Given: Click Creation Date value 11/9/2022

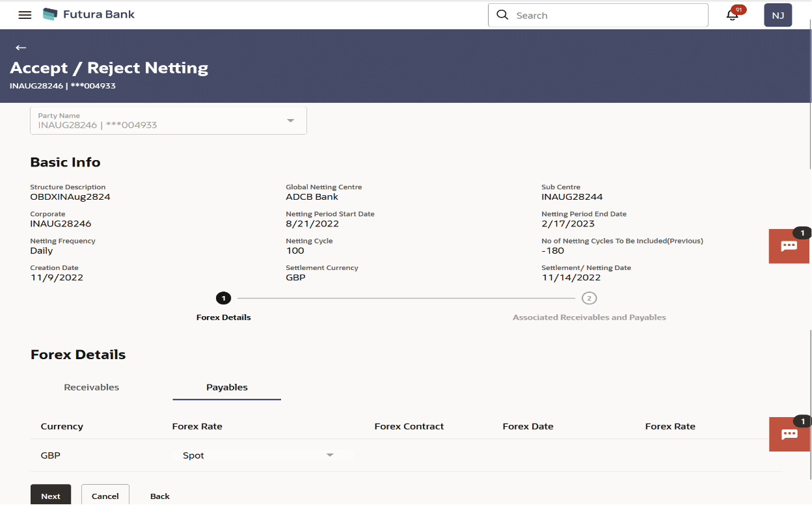Looking at the screenshot, I should click(57, 277).
